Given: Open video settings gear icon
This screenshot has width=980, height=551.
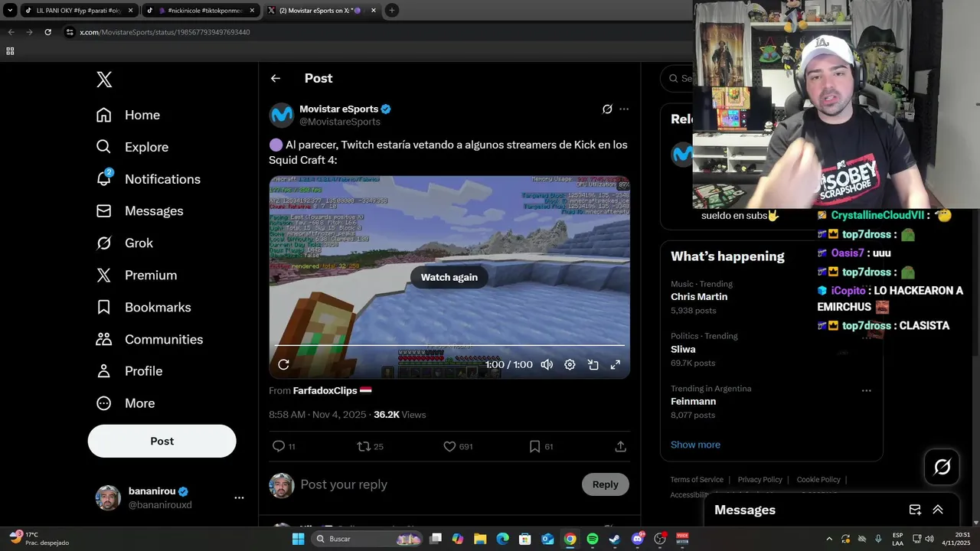Looking at the screenshot, I should [570, 364].
